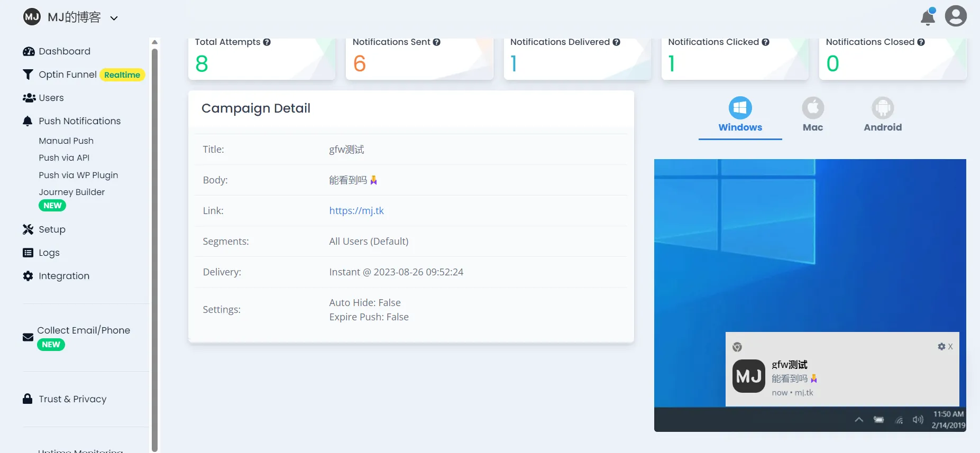Click the sidebar scroll up arrow

click(x=154, y=42)
